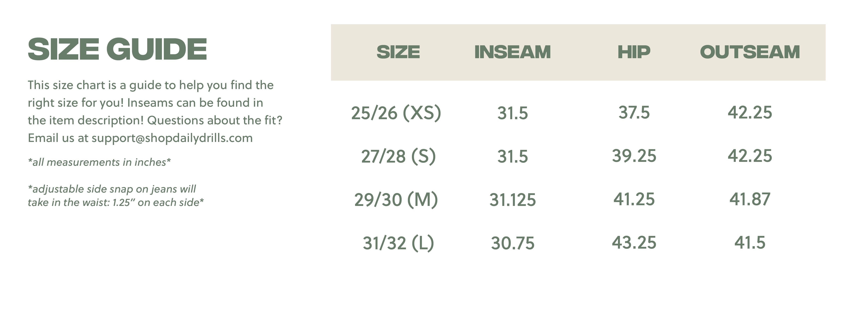Click the 43.25 hip measurement
Image resolution: width=868 pixels, height=323 pixels.
tap(634, 243)
